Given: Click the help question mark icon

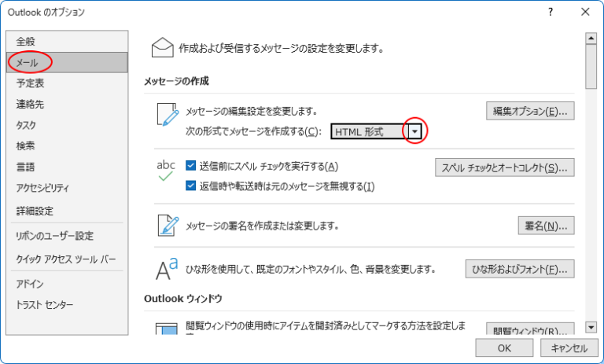Looking at the screenshot, I should [551, 12].
